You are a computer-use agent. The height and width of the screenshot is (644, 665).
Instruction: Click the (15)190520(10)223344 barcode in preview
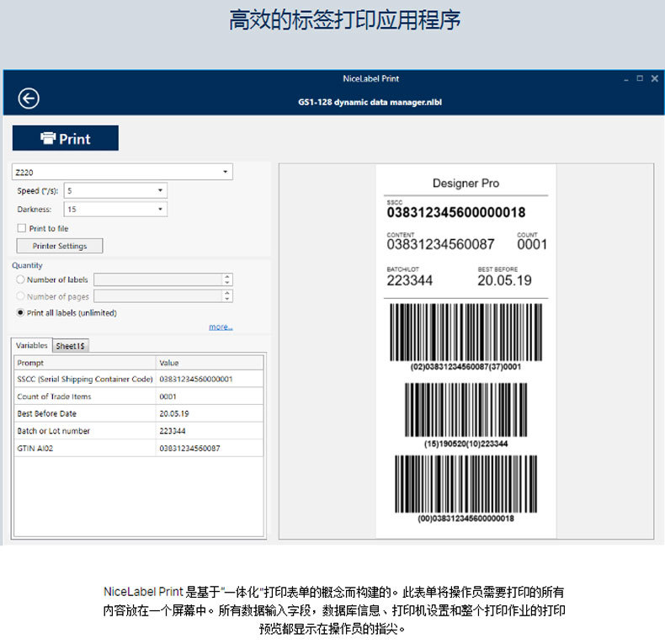click(x=465, y=410)
